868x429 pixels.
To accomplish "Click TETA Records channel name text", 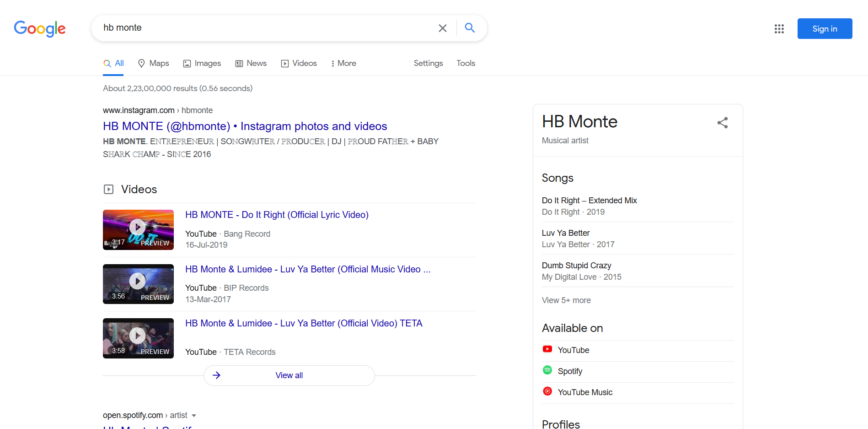I will tap(250, 352).
